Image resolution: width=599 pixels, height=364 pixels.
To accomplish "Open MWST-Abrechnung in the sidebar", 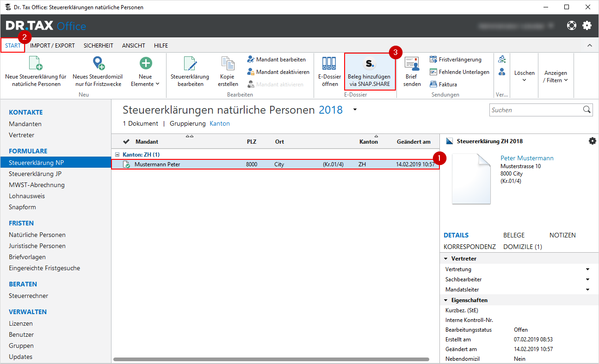I will pyautogui.click(x=37, y=185).
